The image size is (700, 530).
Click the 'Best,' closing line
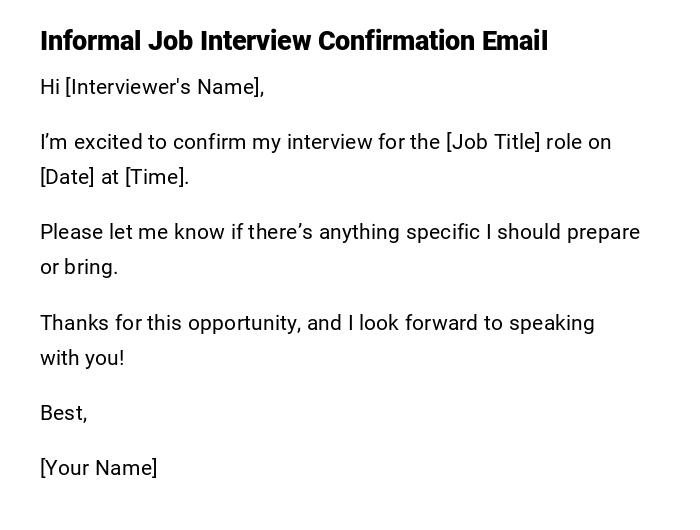[63, 413]
